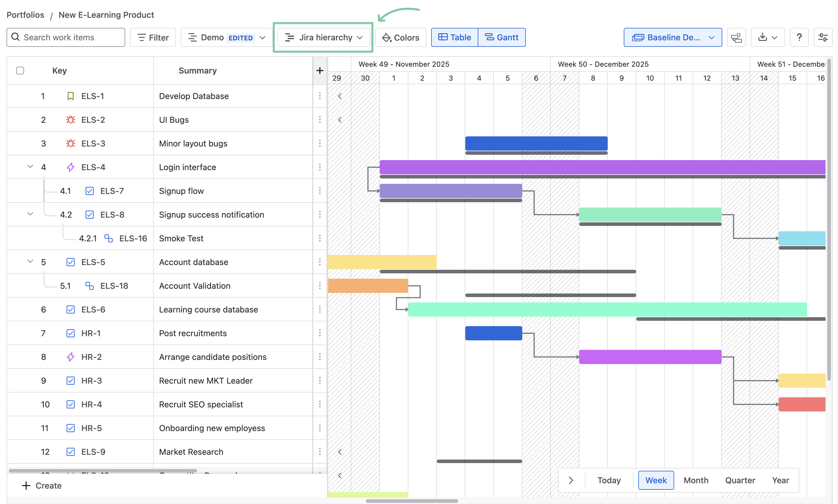Open the Colors paint bucket tool

click(401, 37)
